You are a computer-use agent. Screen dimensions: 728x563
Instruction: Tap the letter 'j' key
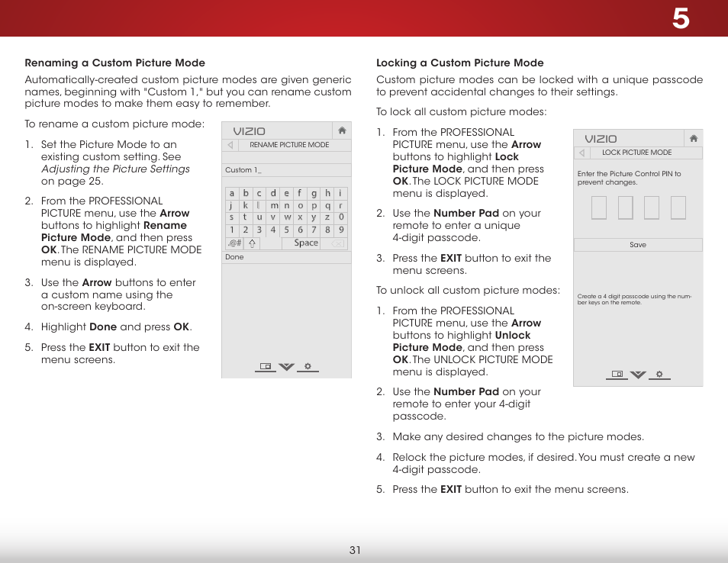tap(232, 206)
